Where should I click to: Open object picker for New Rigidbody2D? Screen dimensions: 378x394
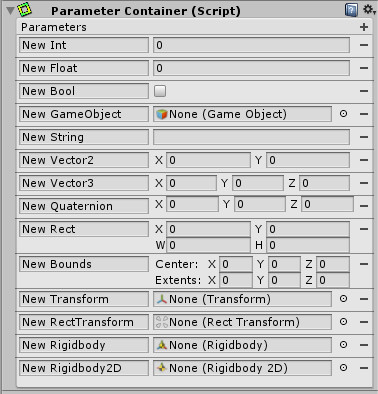(343, 368)
